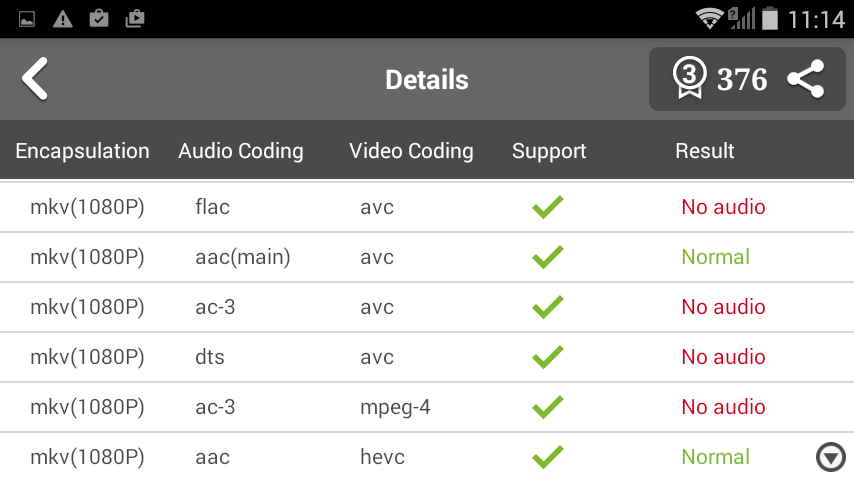Tap the share icon in header
854x480 pixels.
806,79
